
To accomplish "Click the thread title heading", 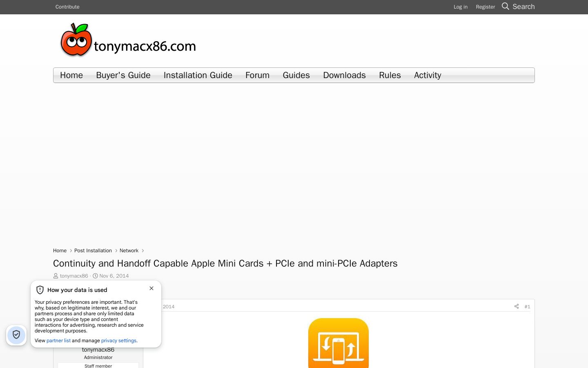I will [225, 263].
